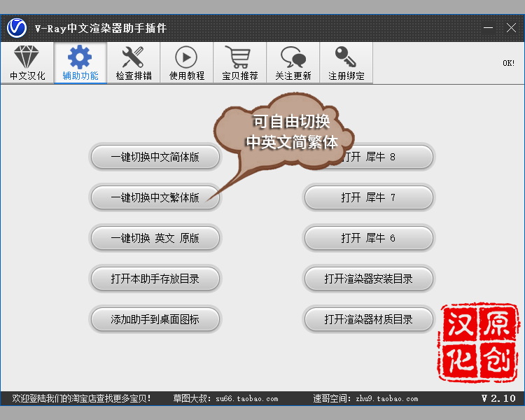Click 打开渲染器安装目录 button
525x420 pixels.
point(369,279)
